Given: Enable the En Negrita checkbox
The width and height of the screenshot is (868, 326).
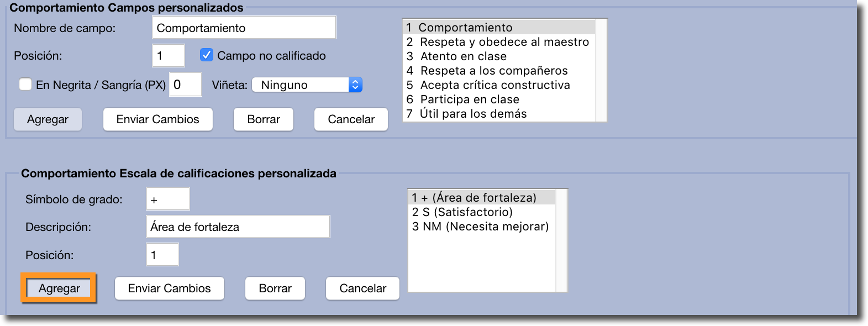Looking at the screenshot, I should tap(25, 84).
